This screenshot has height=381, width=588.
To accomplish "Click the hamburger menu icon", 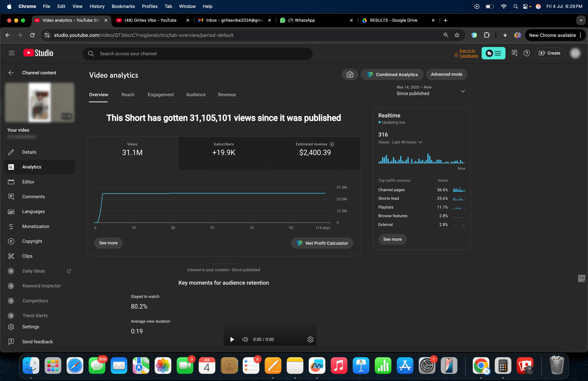I will (x=12, y=53).
